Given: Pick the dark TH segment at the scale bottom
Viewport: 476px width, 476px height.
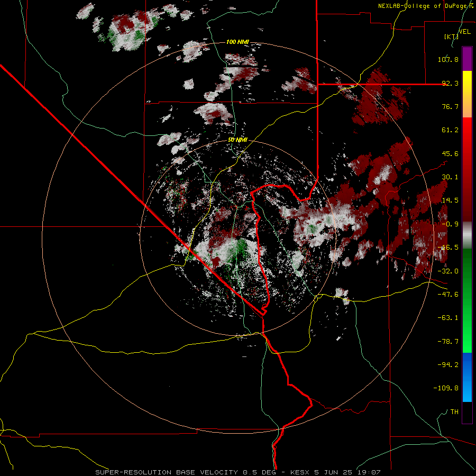Looking at the screenshot, I should [467, 413].
